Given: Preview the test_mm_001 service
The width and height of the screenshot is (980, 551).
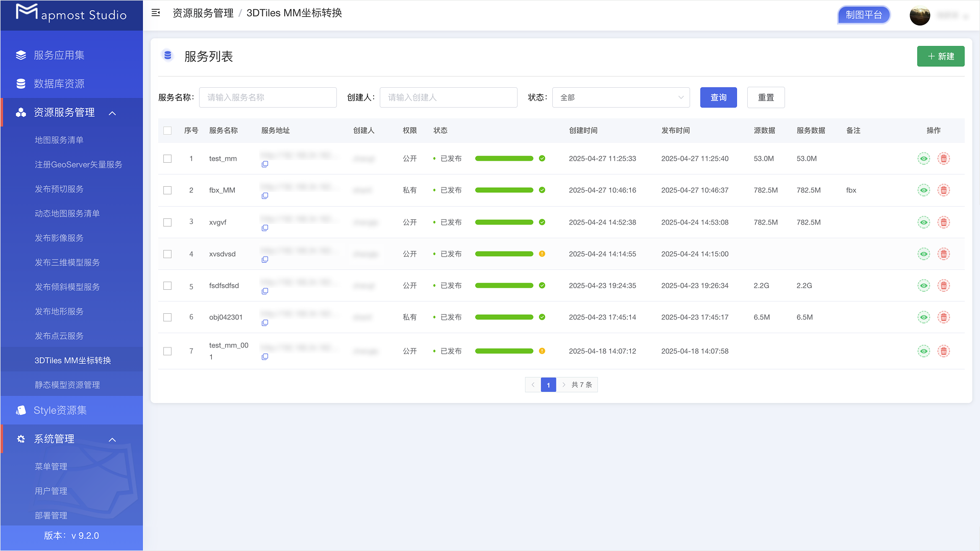Looking at the screenshot, I should pyautogui.click(x=923, y=351).
